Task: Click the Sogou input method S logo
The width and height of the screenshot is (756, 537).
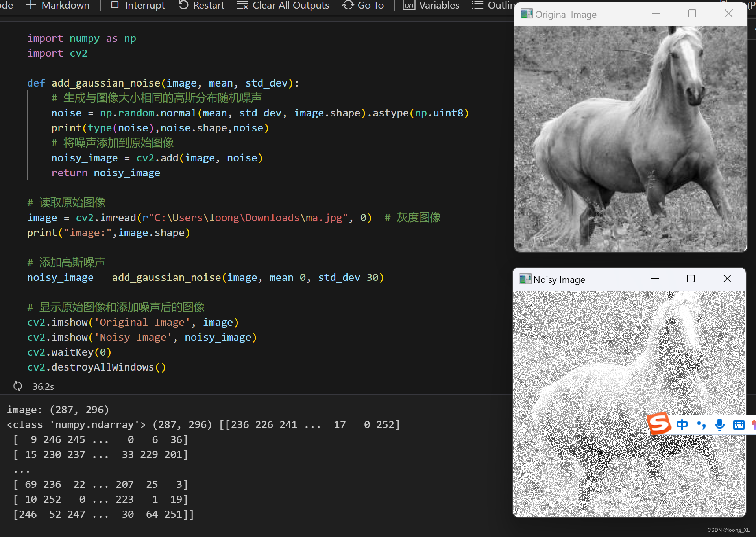Action: click(x=659, y=423)
